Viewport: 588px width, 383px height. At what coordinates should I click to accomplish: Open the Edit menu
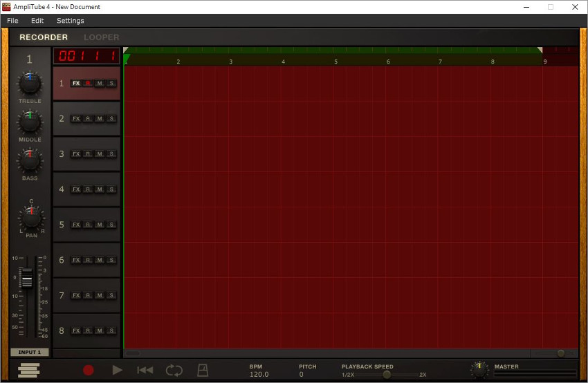click(37, 21)
